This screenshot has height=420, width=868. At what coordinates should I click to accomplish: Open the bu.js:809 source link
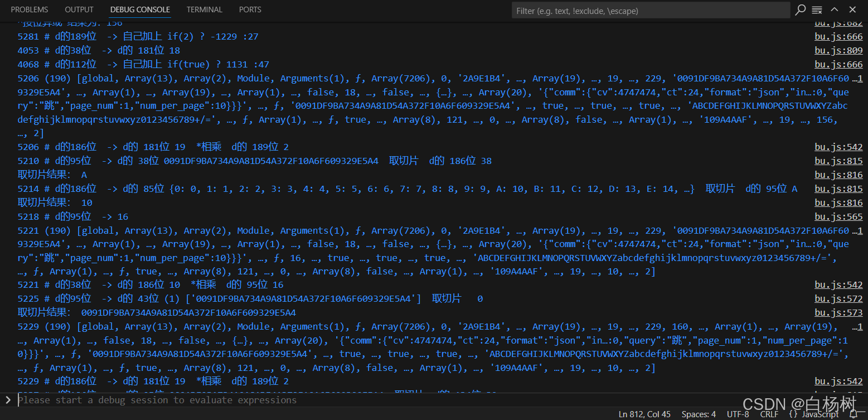pyautogui.click(x=838, y=50)
